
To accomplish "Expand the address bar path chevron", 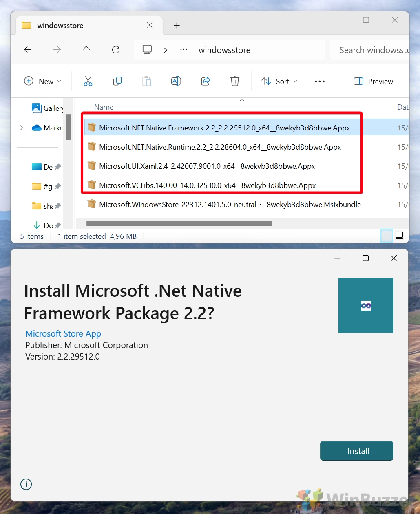I will (x=166, y=50).
